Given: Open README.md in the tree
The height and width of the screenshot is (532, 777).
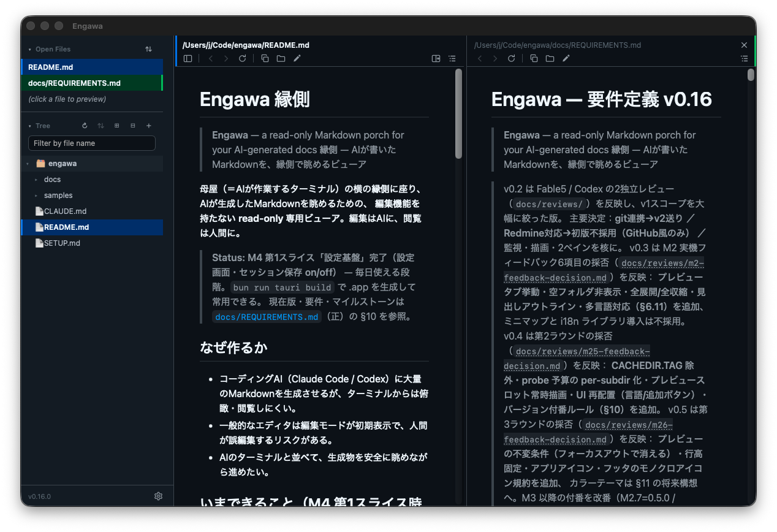Looking at the screenshot, I should pyautogui.click(x=92, y=227).
